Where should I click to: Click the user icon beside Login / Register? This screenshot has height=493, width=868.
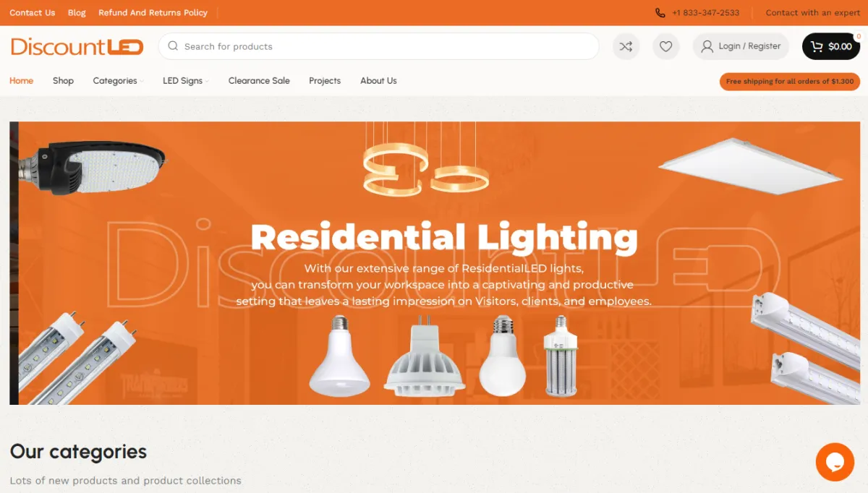(707, 46)
